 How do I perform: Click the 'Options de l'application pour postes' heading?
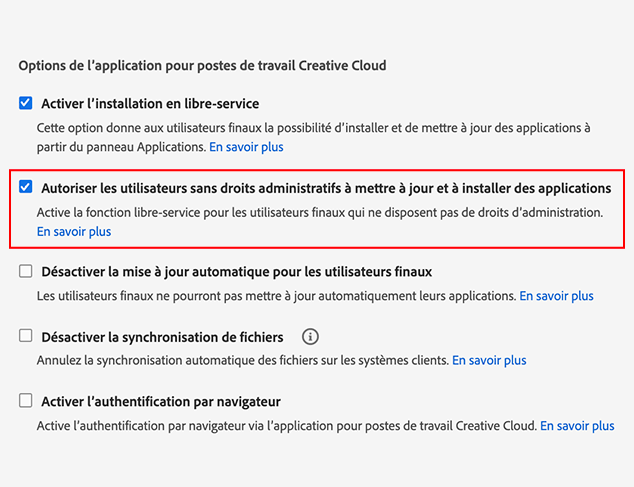coord(202,65)
